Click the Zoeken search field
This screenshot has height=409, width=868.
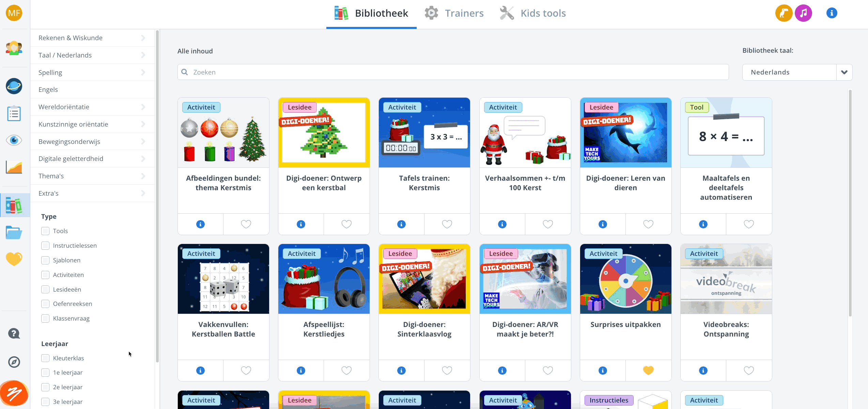453,72
